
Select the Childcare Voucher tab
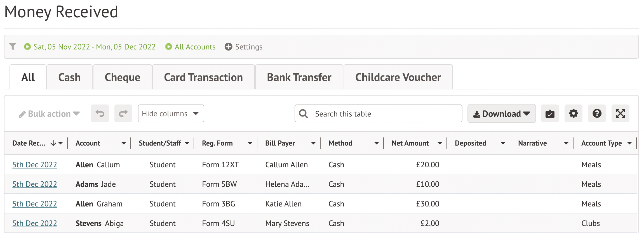tap(398, 77)
